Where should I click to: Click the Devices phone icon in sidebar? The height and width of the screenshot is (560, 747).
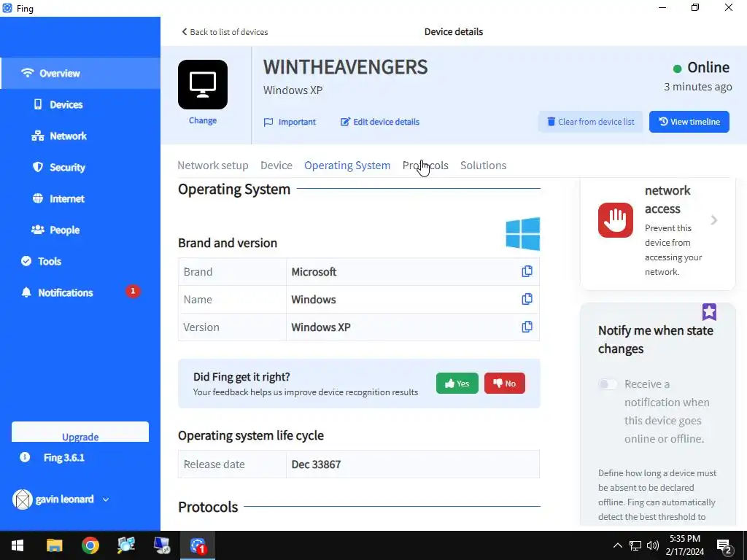tap(38, 104)
